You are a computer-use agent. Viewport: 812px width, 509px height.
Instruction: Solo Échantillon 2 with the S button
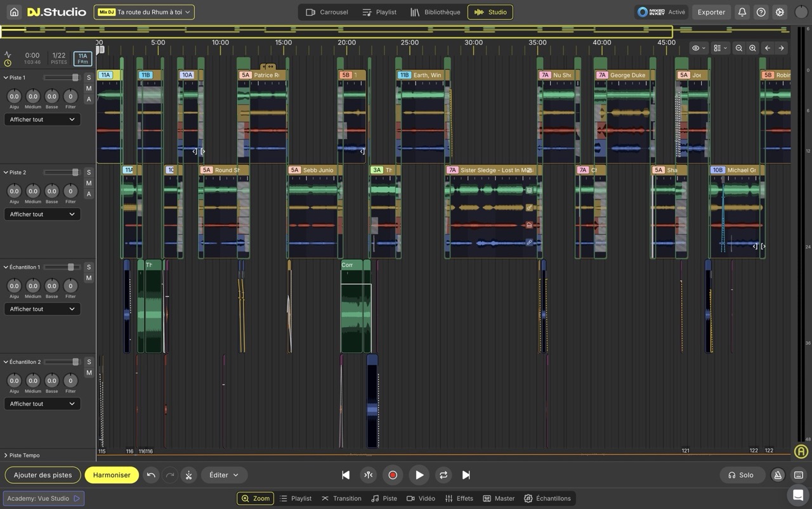point(89,362)
